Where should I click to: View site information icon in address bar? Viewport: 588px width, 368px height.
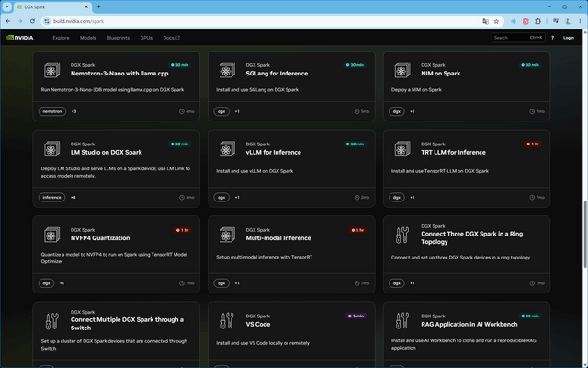pos(47,21)
